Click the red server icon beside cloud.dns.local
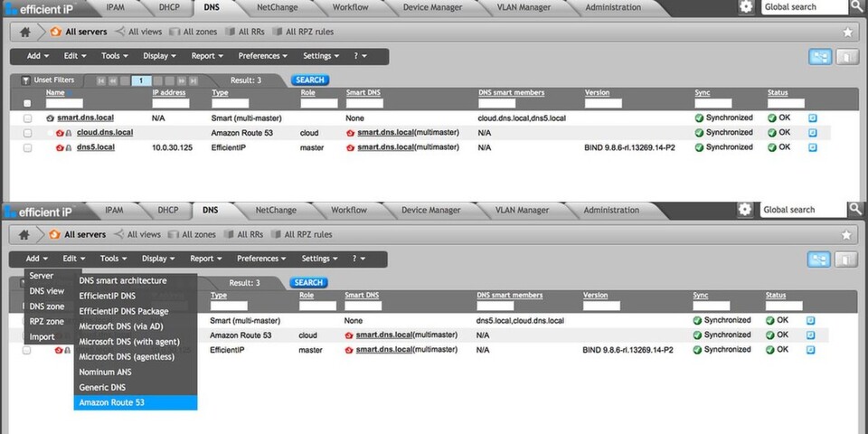Viewport: 868px width, 434px height. pos(60,133)
